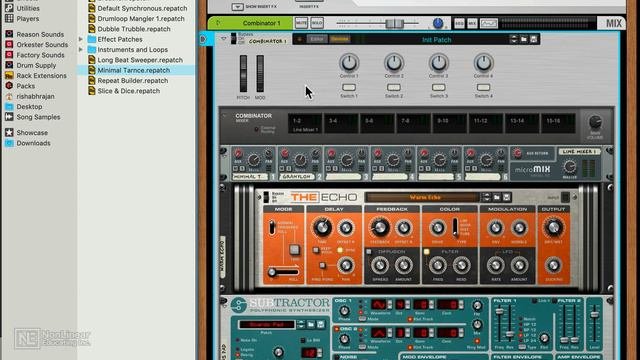The width and height of the screenshot is (640, 360).
Task: Click the Combinator add device plus icon
Action: click(299, 39)
